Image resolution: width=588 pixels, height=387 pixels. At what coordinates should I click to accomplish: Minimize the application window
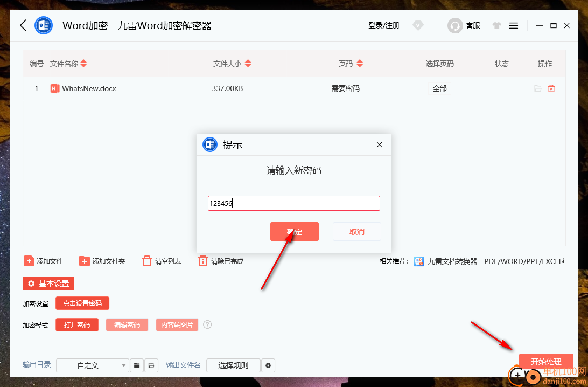click(539, 25)
